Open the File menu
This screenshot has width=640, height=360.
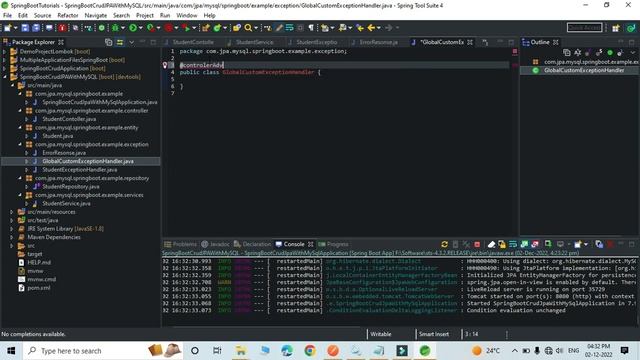(7, 16)
